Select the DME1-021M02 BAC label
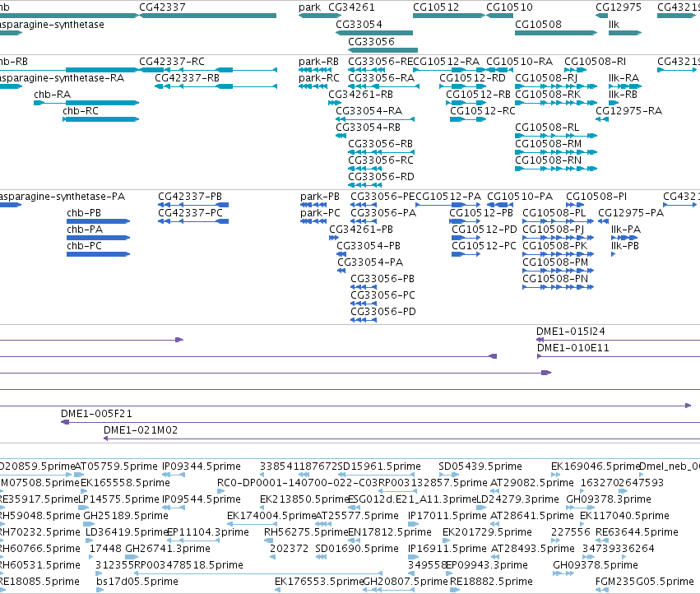This screenshot has width=700, height=594. point(141,430)
